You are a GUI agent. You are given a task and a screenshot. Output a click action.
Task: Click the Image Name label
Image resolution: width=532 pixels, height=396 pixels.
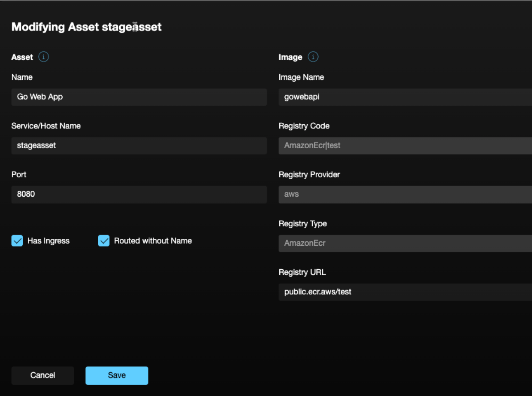(301, 77)
